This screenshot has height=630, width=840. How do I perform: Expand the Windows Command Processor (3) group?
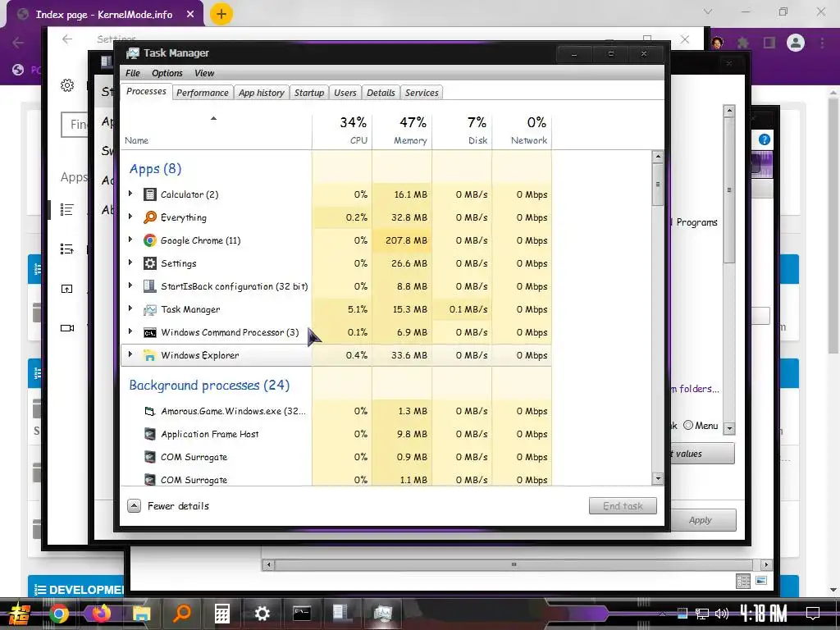tap(130, 332)
